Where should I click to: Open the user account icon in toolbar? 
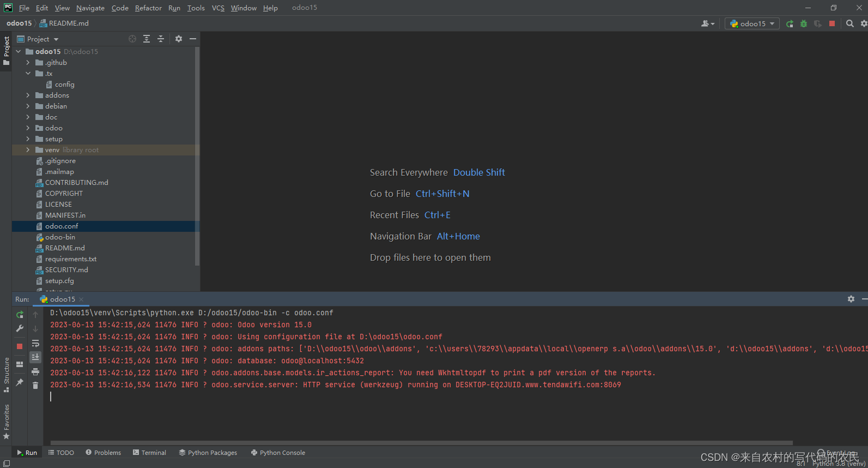[708, 23]
